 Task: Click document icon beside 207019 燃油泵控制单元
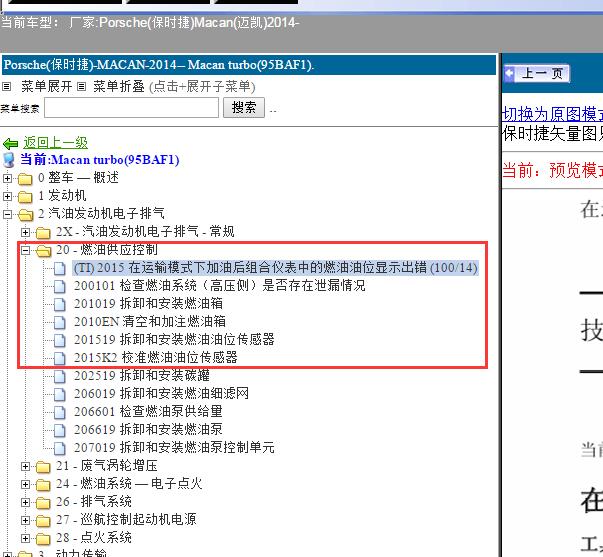tap(60, 448)
